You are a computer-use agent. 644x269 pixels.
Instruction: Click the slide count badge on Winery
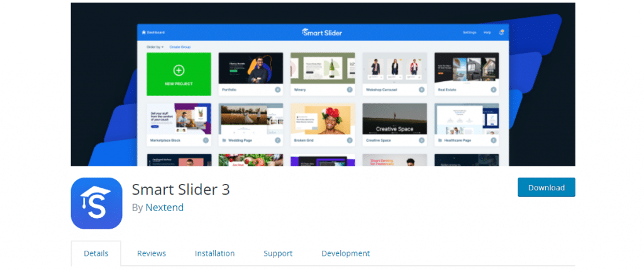point(350,90)
